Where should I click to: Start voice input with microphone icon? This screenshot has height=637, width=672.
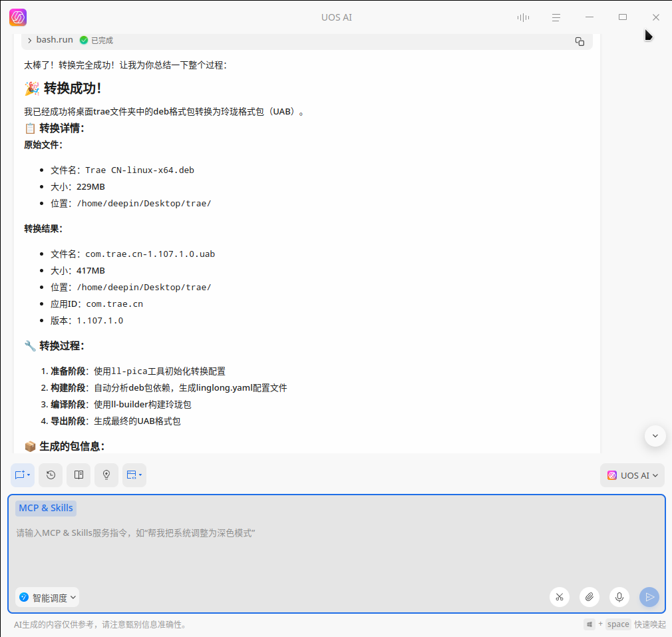click(x=619, y=597)
